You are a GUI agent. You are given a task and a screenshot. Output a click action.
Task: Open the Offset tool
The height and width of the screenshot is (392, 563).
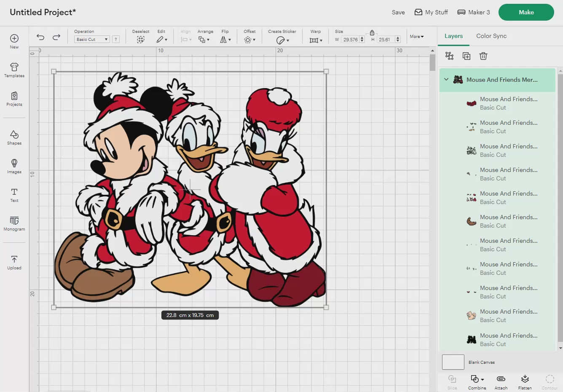(x=249, y=40)
